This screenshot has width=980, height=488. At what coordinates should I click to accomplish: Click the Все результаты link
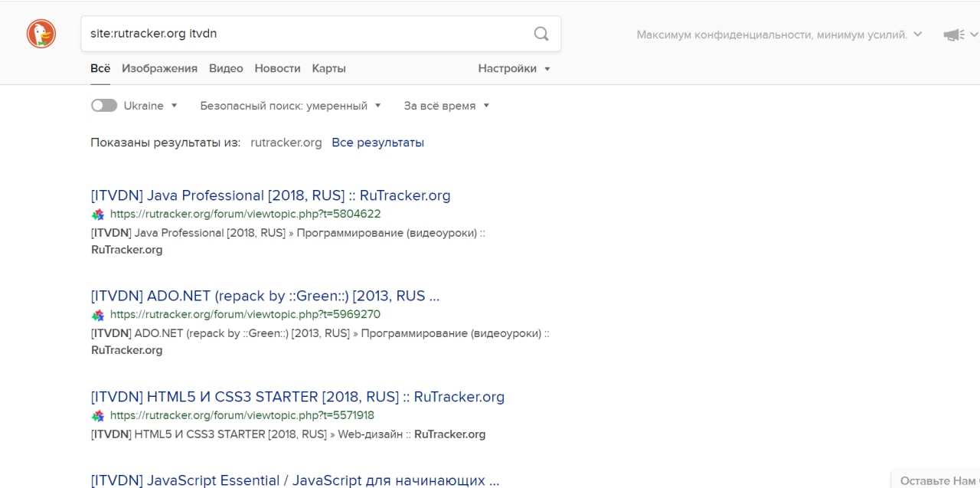tap(377, 142)
